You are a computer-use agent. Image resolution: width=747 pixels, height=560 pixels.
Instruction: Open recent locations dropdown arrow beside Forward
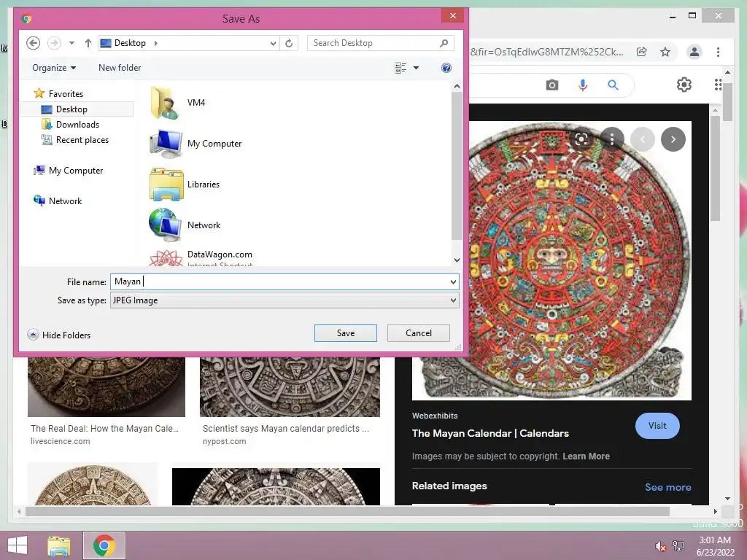tap(71, 43)
